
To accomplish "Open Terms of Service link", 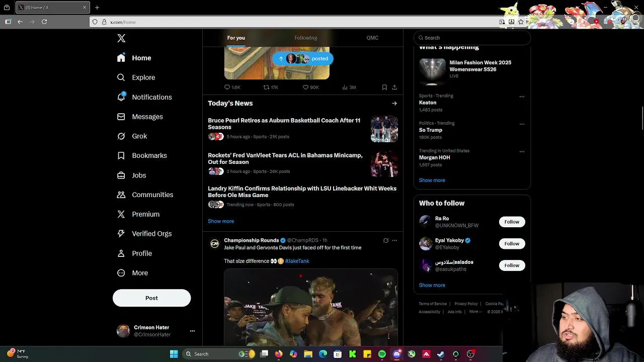I will (x=433, y=304).
